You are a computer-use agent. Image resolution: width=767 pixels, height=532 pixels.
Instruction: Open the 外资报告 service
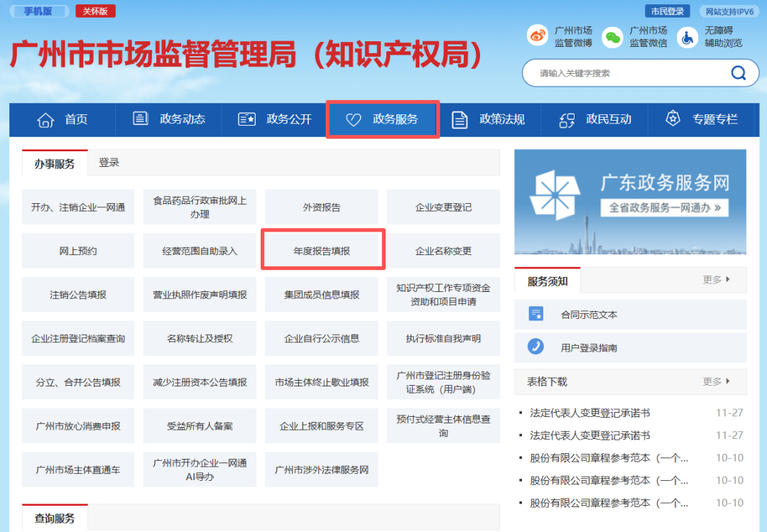point(322,207)
